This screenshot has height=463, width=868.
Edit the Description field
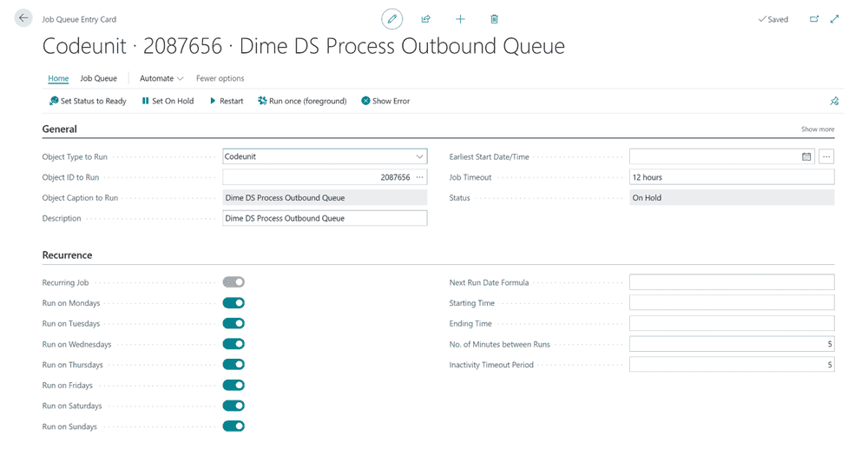click(x=325, y=218)
